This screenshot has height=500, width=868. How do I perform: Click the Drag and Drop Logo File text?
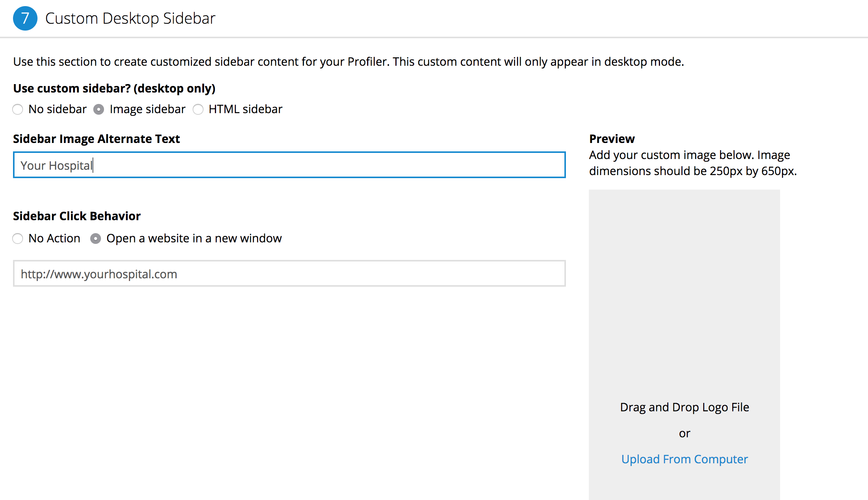[684, 407]
